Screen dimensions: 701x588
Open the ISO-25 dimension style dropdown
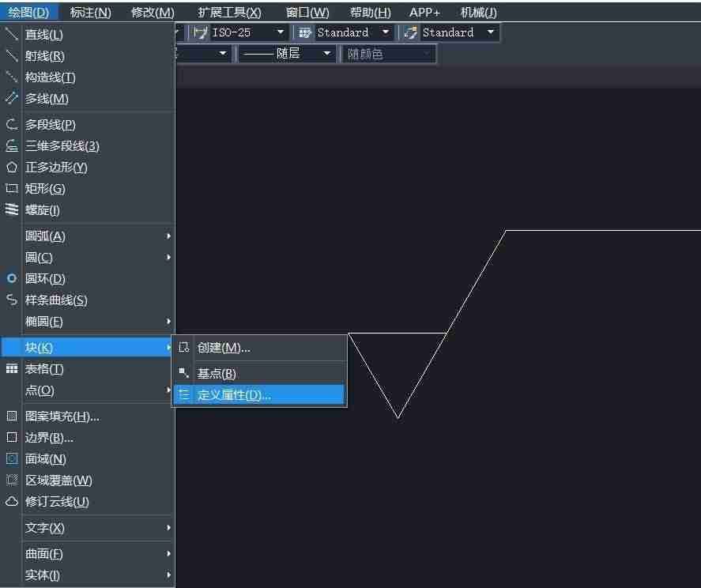(240, 32)
